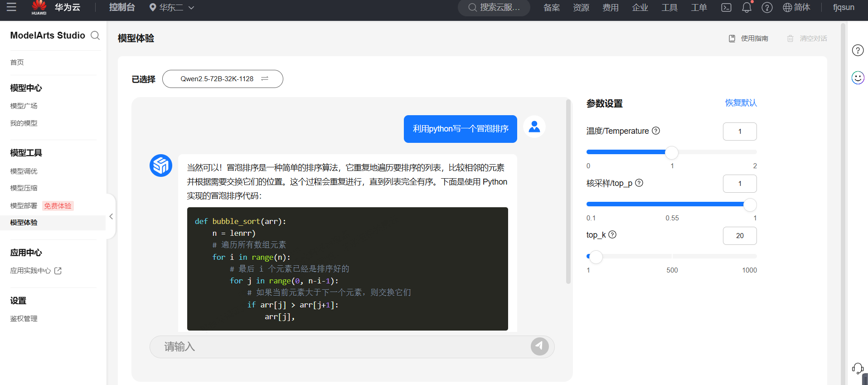Click the 控制台 console link
Image resolution: width=868 pixels, height=385 pixels.
pyautogui.click(x=122, y=7)
